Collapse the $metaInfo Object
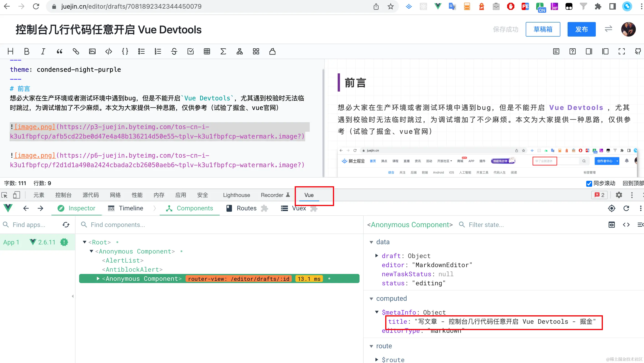 [377, 312]
